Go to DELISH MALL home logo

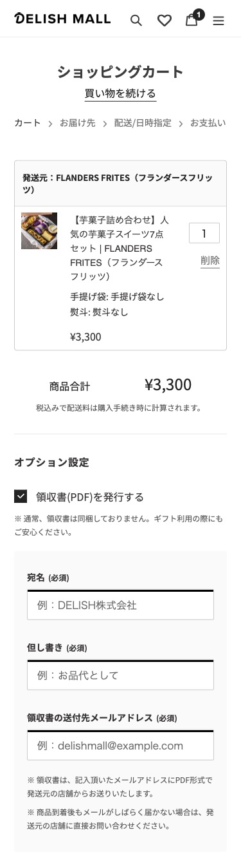(x=62, y=19)
